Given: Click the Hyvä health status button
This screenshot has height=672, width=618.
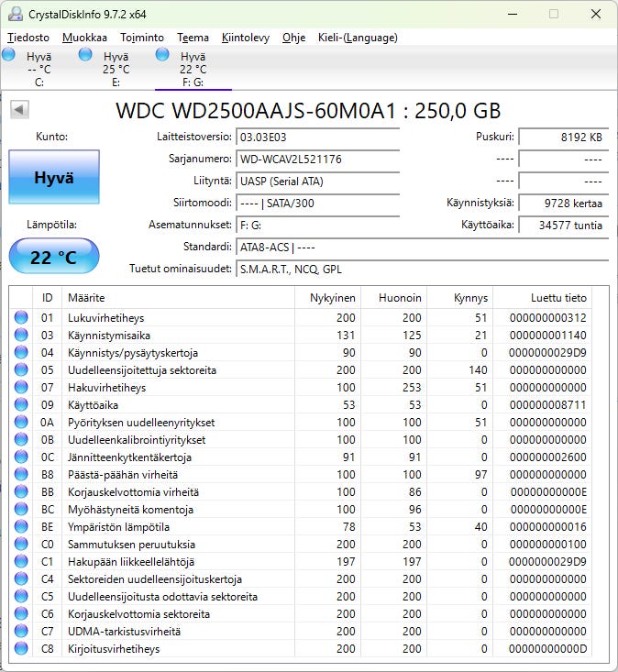Looking at the screenshot, I should coord(53,178).
